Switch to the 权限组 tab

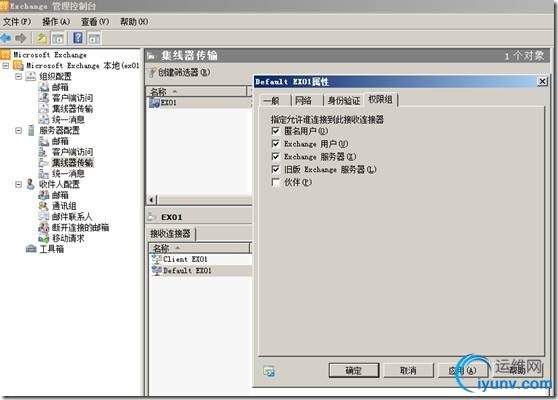coord(380,100)
